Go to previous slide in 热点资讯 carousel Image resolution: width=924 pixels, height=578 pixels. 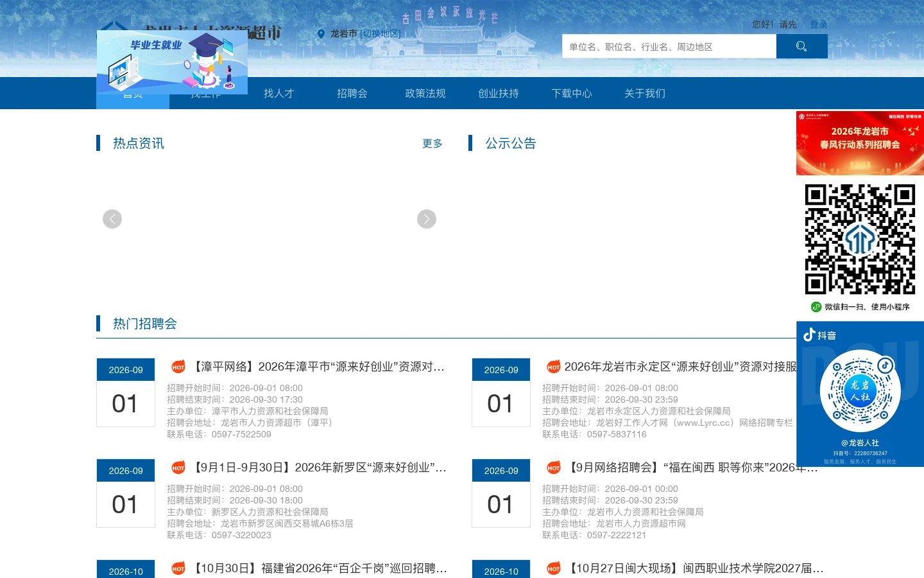coord(112,219)
